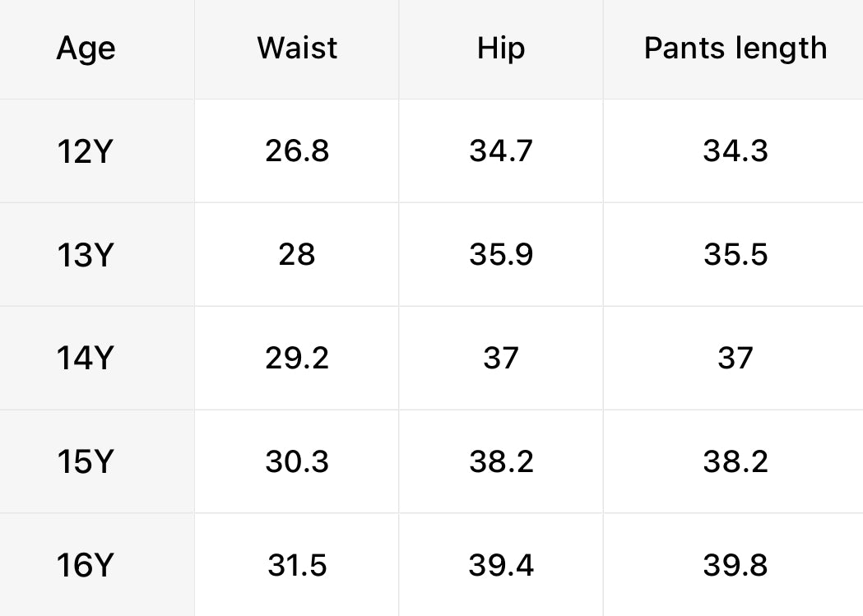Select the 12Y age row label
This screenshot has height=616, width=863.
click(x=86, y=151)
